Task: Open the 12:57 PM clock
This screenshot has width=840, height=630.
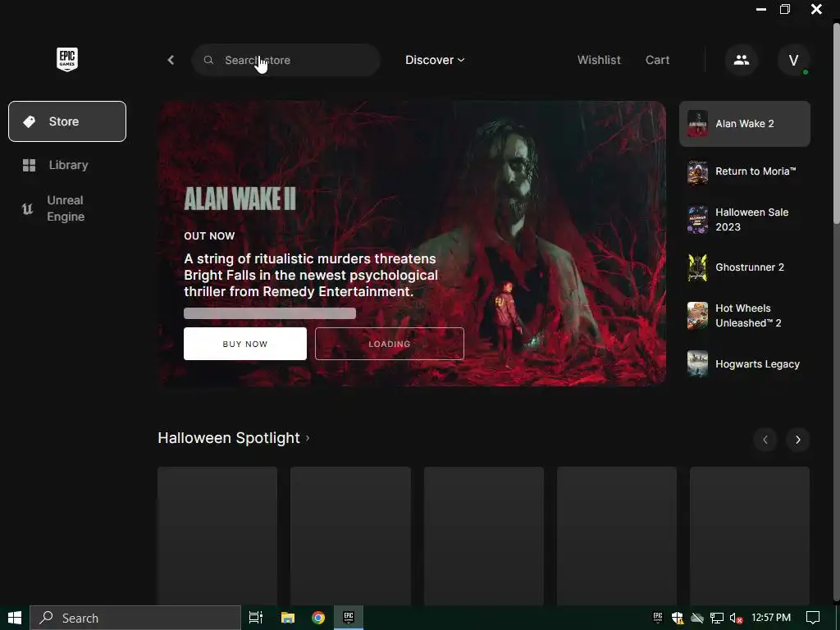Action: [771, 618]
